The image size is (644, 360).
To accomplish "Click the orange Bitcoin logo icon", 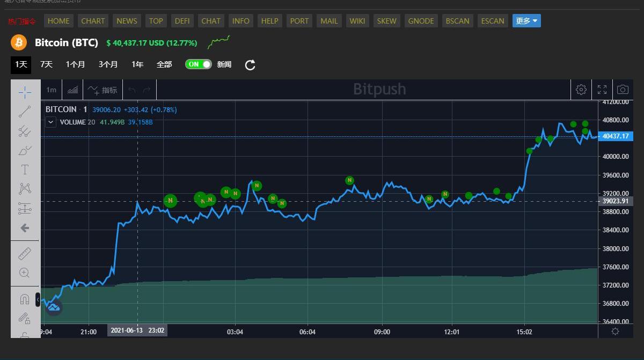I will coord(19,42).
